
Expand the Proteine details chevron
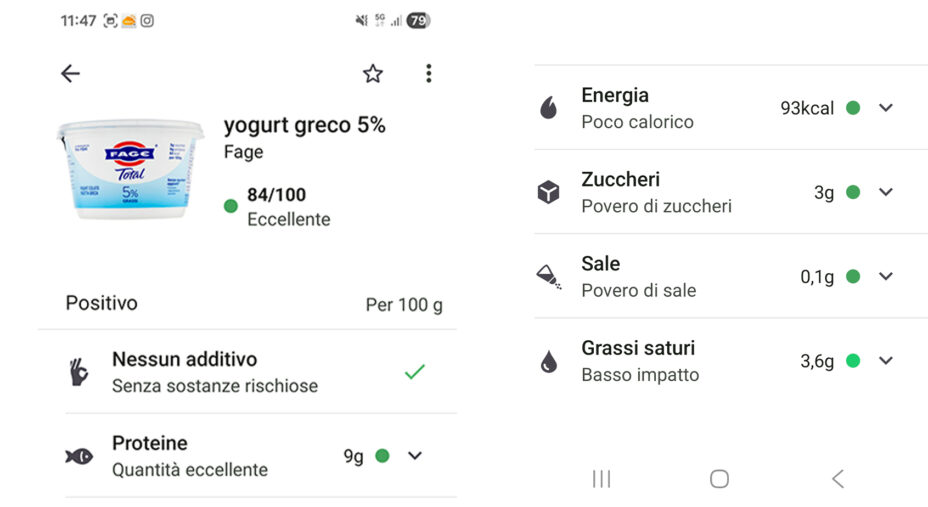click(x=415, y=456)
